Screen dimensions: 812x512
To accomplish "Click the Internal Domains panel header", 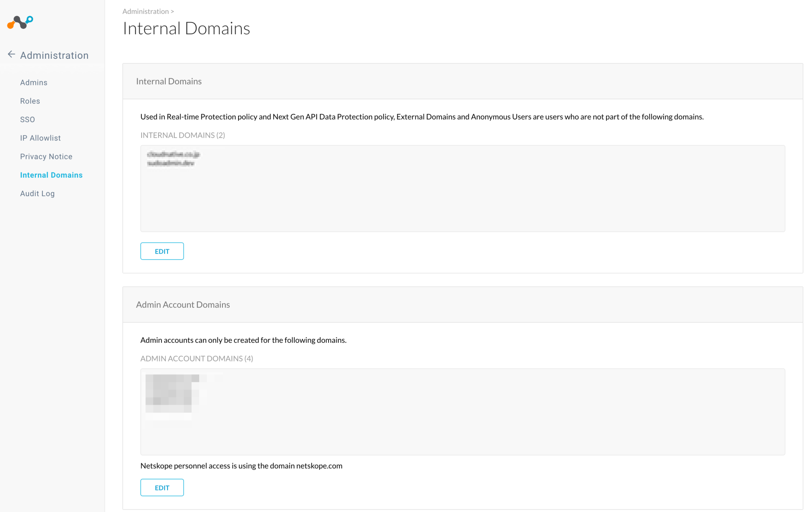I will (x=169, y=81).
